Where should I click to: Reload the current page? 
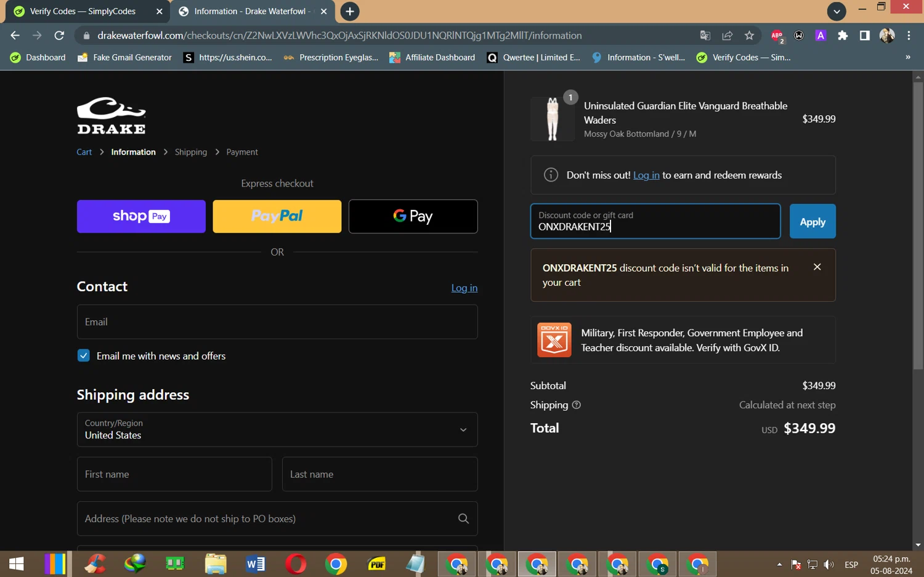pos(59,36)
